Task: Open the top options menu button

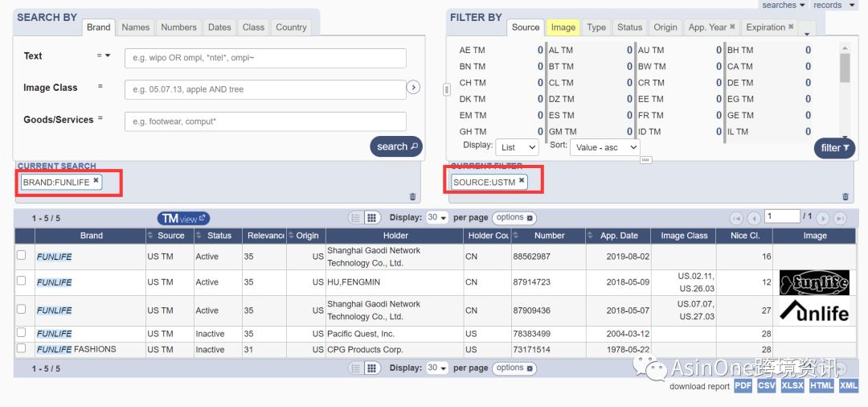Action: tap(514, 218)
